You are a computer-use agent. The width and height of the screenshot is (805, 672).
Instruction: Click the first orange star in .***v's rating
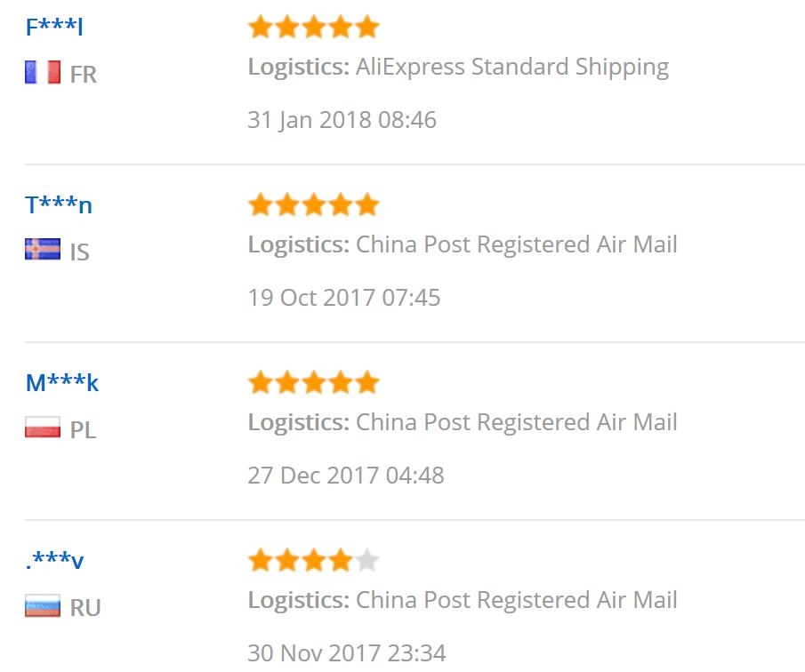click(261, 560)
